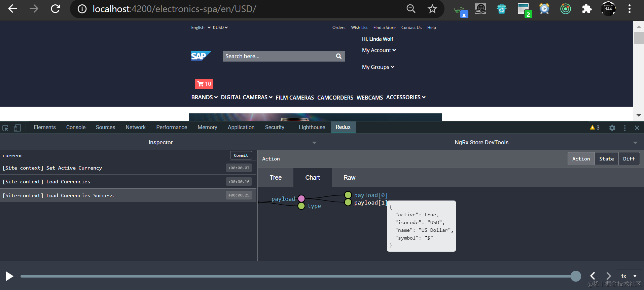The image size is (644, 290).
Task: Open the NgRx Store DevTools instance dropdown
Action: [x=635, y=143]
